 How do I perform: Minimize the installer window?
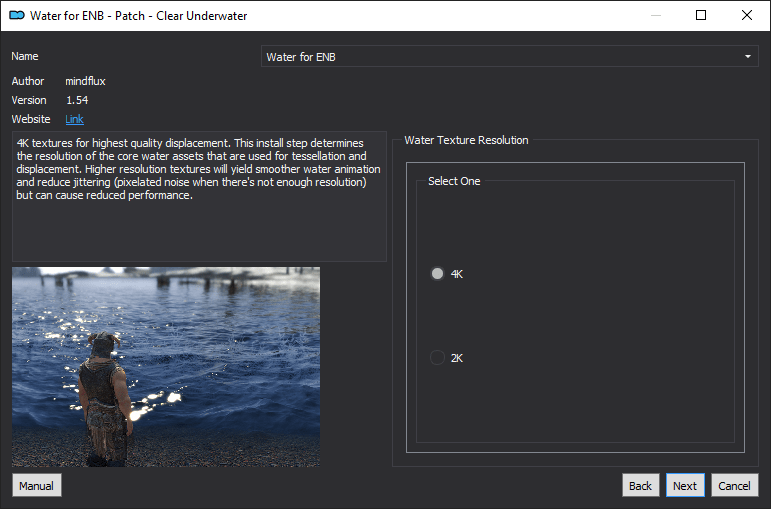(656, 15)
